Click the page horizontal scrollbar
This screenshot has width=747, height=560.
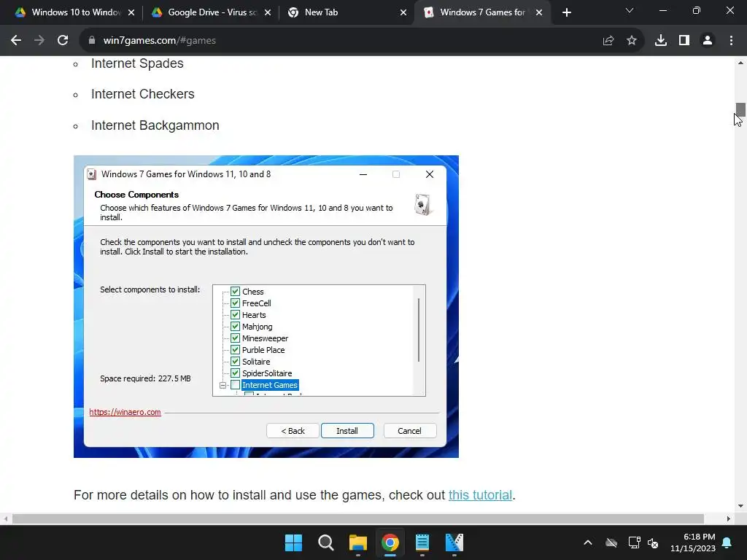point(357,518)
